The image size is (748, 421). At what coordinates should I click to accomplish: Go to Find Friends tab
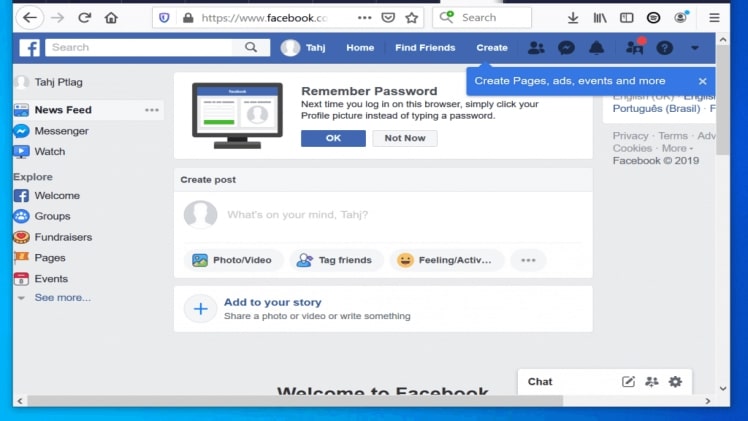425,48
